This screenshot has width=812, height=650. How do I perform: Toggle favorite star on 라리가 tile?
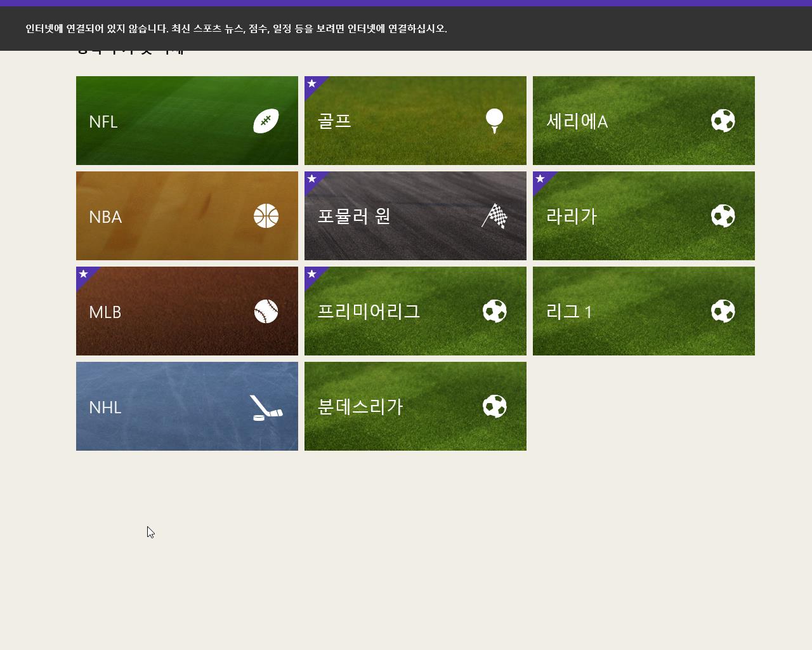coord(540,178)
